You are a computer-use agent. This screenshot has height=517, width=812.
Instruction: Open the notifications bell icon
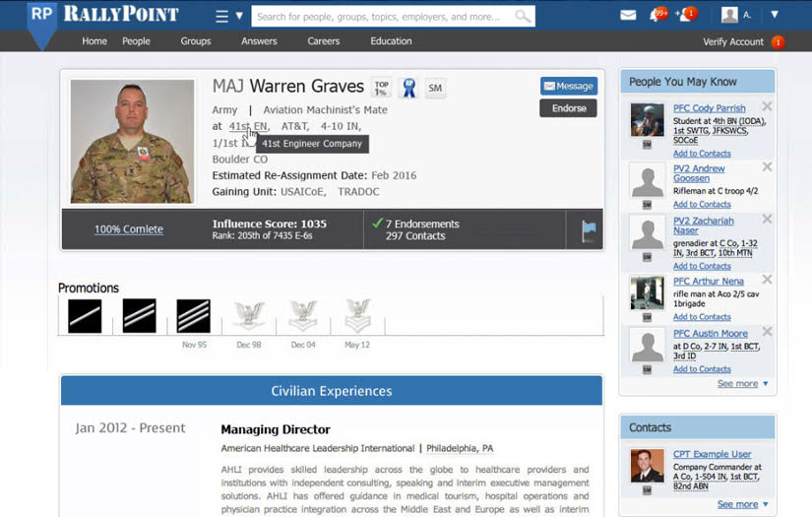pos(657,15)
